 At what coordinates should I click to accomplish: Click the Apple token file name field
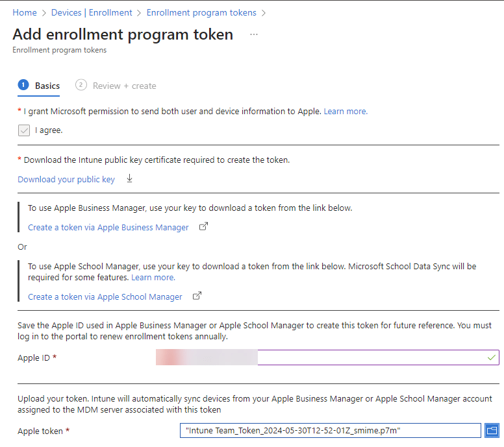(x=331, y=430)
